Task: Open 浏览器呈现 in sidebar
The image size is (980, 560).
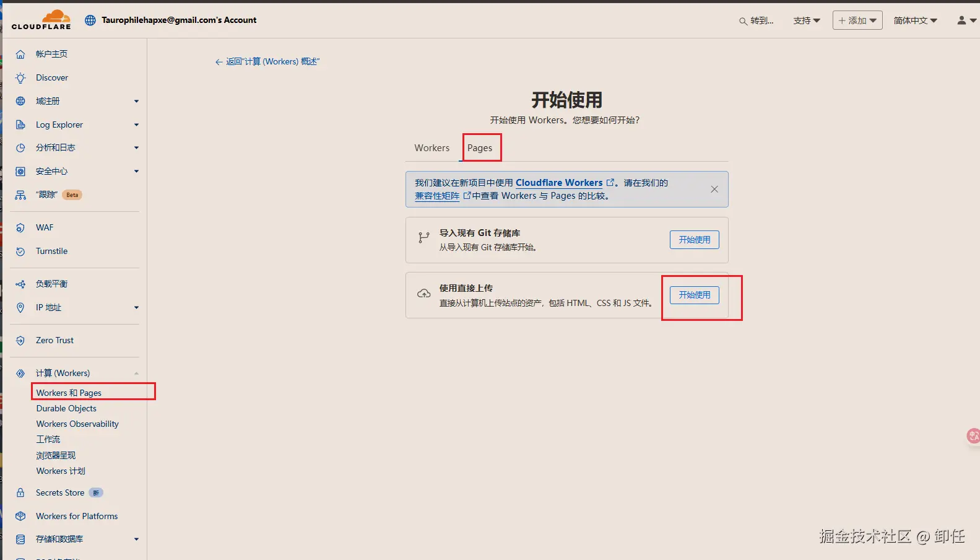Action: 56,455
